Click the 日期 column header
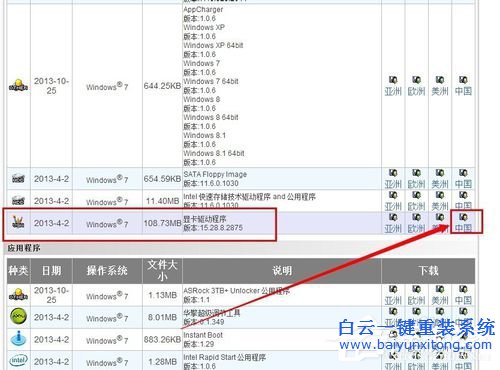Image resolution: width=500 pixels, height=370 pixels. (51, 270)
